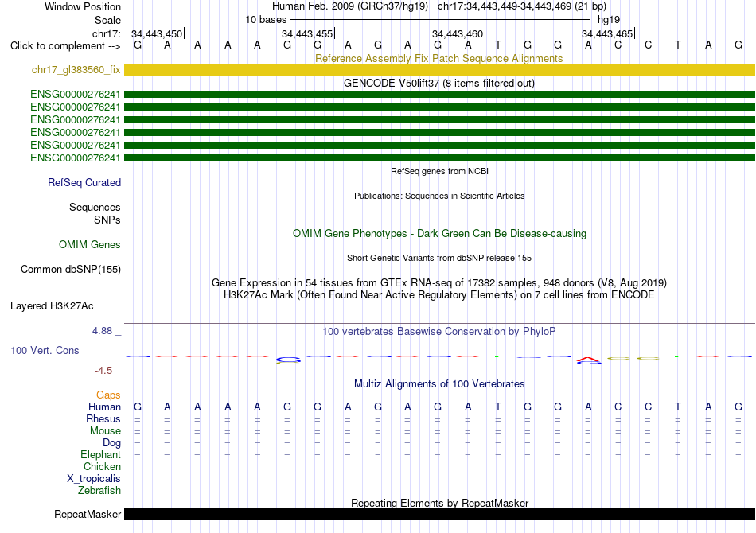The image size is (756, 533).
Task: Click the Layered H3K27Ac track label
Action: [x=52, y=305]
